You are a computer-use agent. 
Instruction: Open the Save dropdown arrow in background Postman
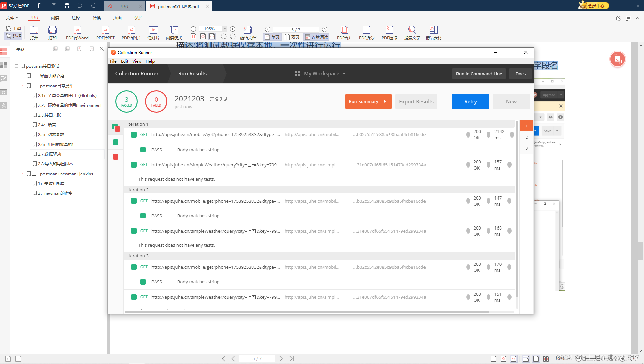(557, 131)
